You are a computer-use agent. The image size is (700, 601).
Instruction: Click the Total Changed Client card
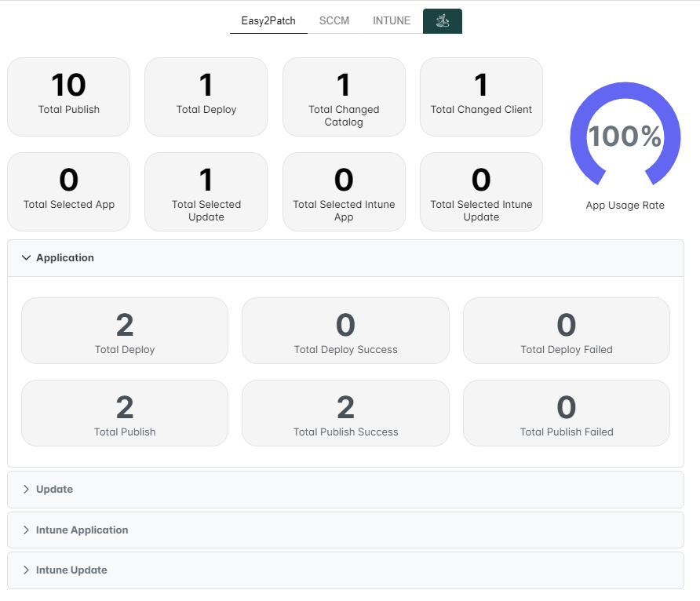481,97
